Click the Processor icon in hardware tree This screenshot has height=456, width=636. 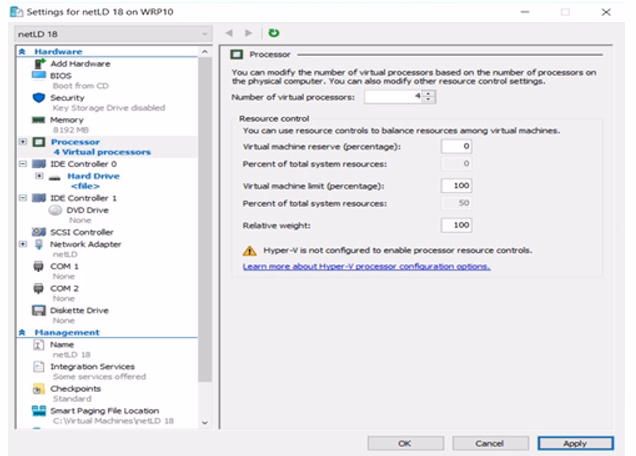pos(39,142)
